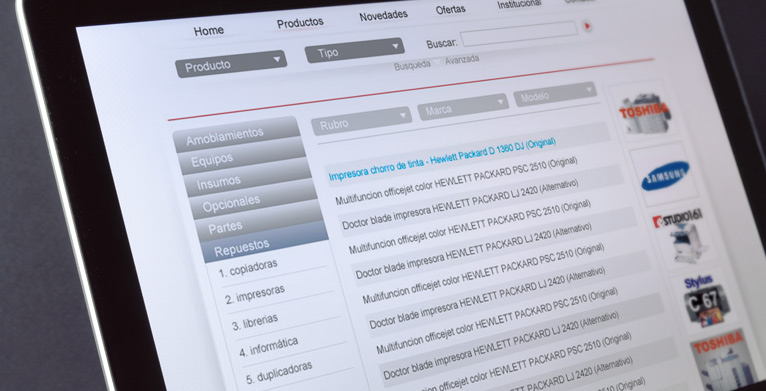766x391 pixels.
Task: Open the Rubro filter dropdown
Action: pos(362,121)
